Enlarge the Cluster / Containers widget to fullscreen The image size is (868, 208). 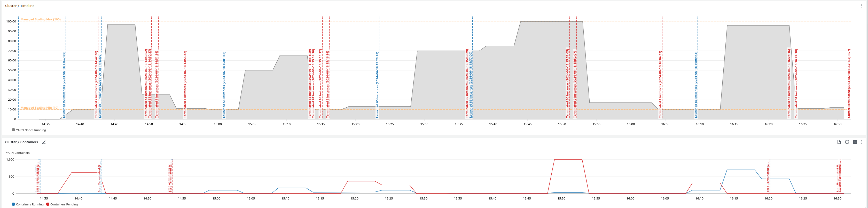(x=855, y=142)
